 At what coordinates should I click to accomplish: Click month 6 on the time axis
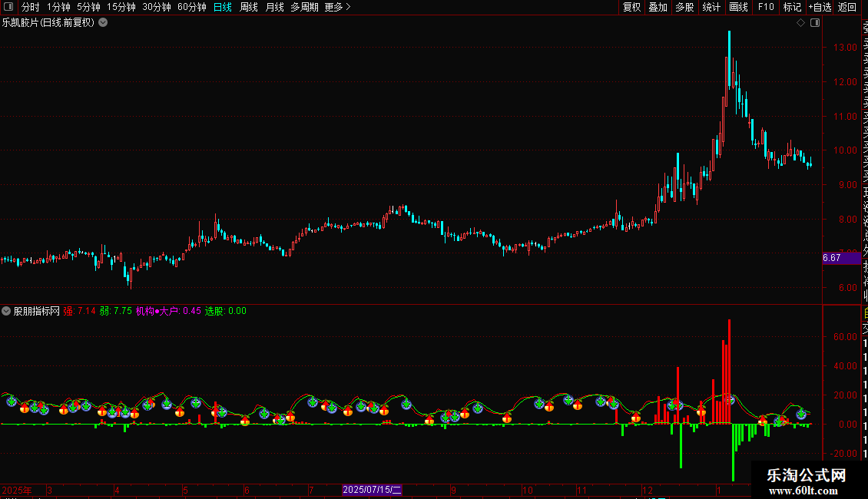tap(247, 490)
